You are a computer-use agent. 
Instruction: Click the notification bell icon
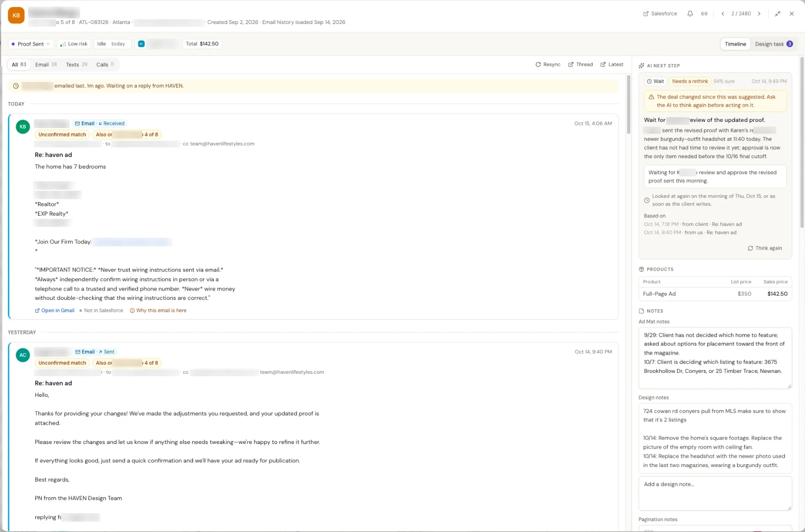(x=690, y=14)
